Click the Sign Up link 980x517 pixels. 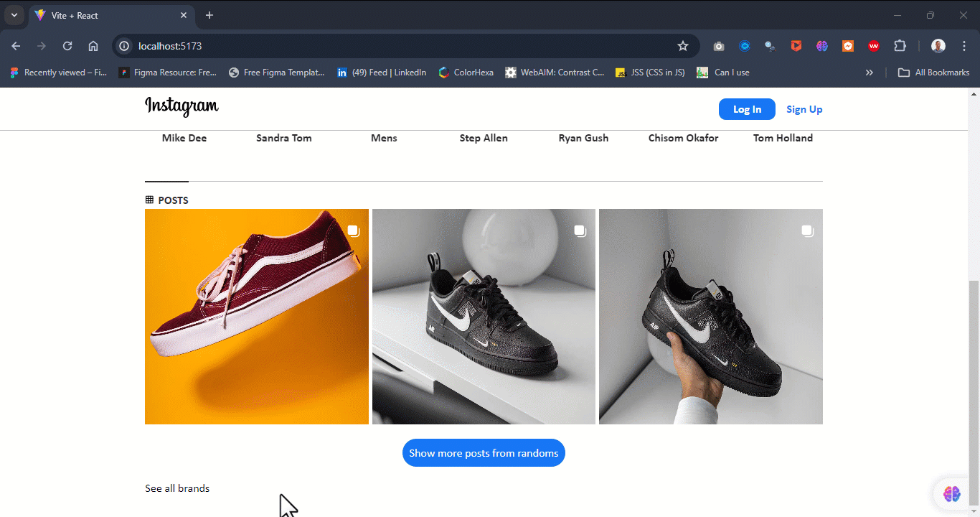[804, 109]
